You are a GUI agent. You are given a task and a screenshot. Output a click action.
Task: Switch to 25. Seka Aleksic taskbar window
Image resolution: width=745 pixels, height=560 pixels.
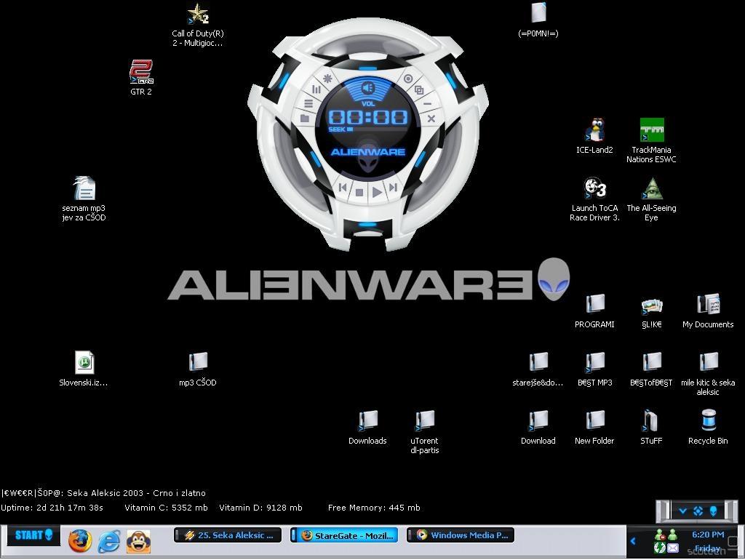coord(228,535)
